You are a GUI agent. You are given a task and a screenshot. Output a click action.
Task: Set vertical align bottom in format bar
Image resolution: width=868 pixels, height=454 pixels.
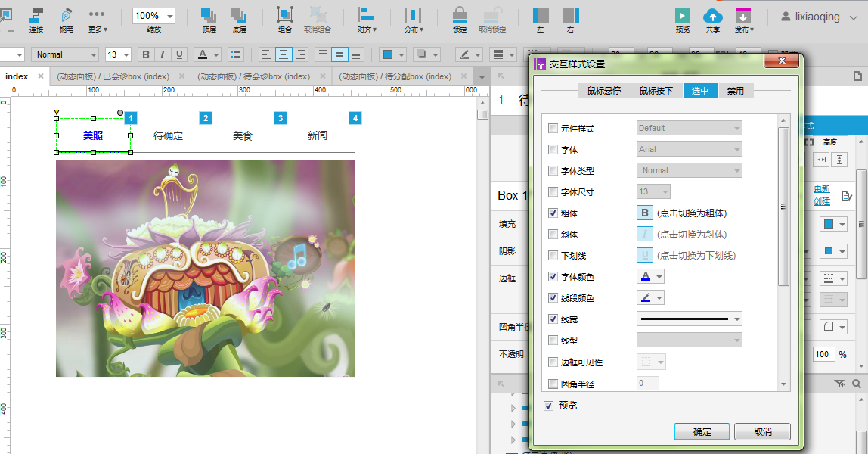(357, 54)
